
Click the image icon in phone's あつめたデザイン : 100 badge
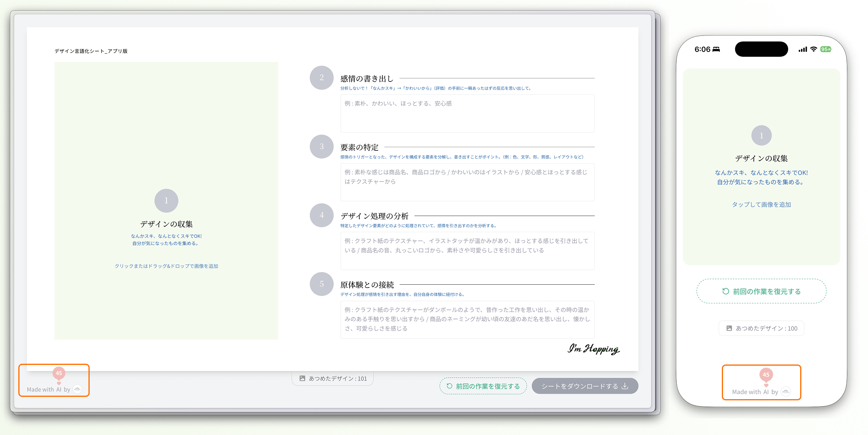[x=730, y=328]
